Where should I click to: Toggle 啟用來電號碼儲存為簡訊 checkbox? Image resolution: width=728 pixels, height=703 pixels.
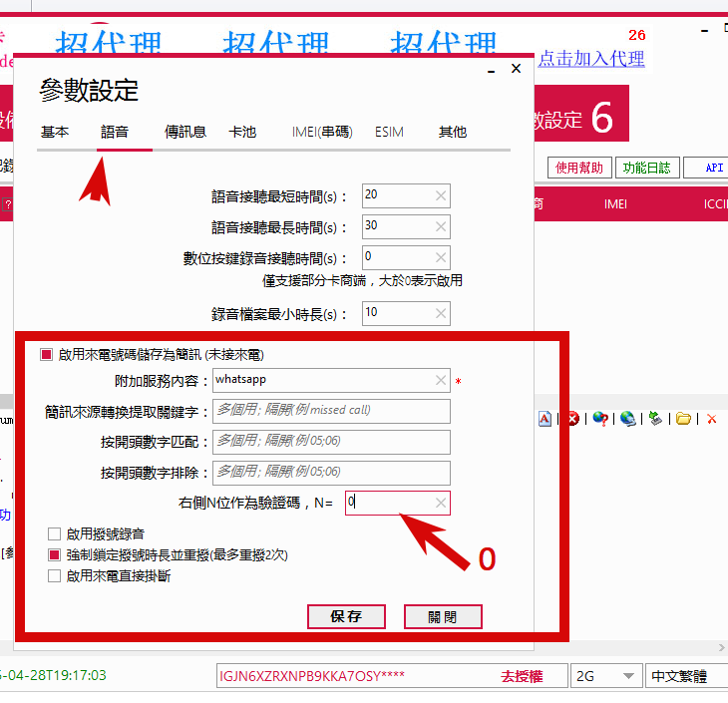(x=47, y=355)
